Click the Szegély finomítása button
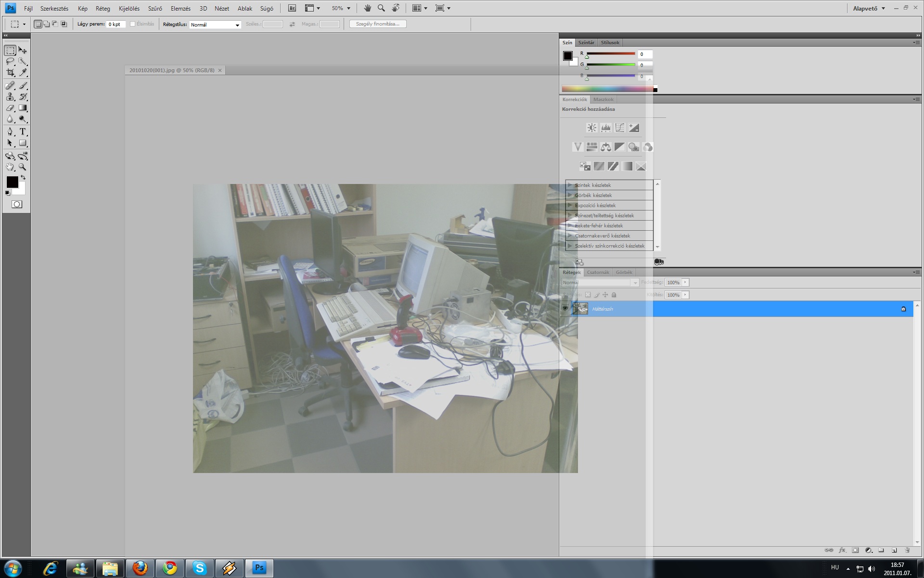 [378, 24]
